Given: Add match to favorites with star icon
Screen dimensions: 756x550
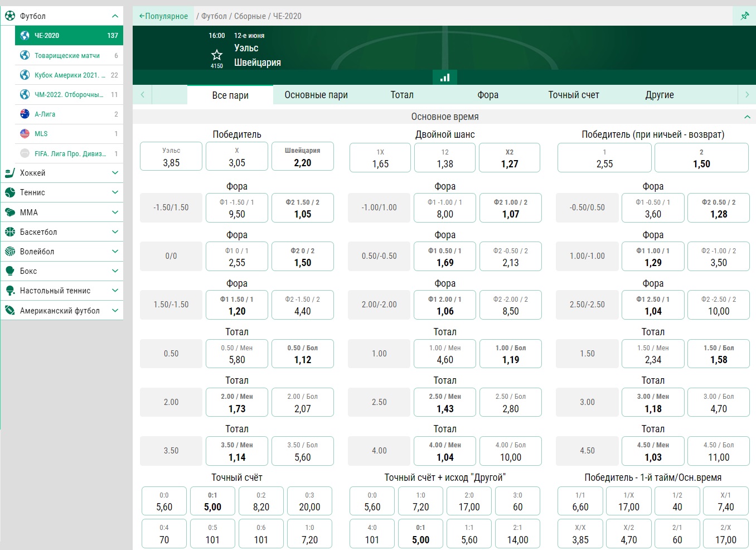Looking at the screenshot, I should 217,55.
